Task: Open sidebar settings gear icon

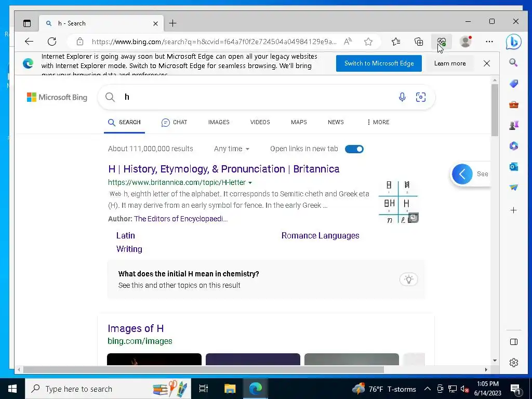Action: click(x=514, y=362)
